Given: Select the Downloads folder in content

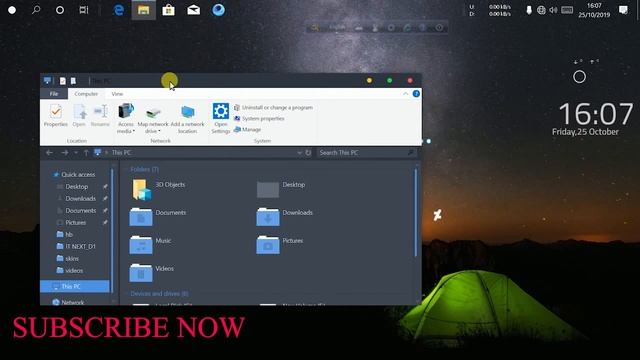Looking at the screenshot, I should (285, 217).
